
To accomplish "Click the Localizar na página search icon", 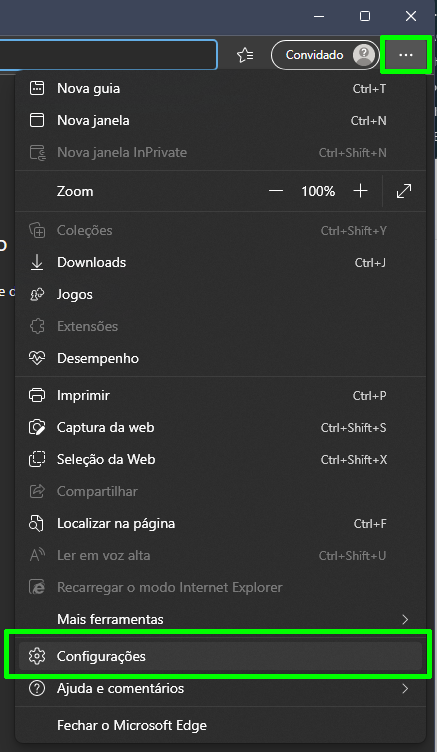I will 37,523.
